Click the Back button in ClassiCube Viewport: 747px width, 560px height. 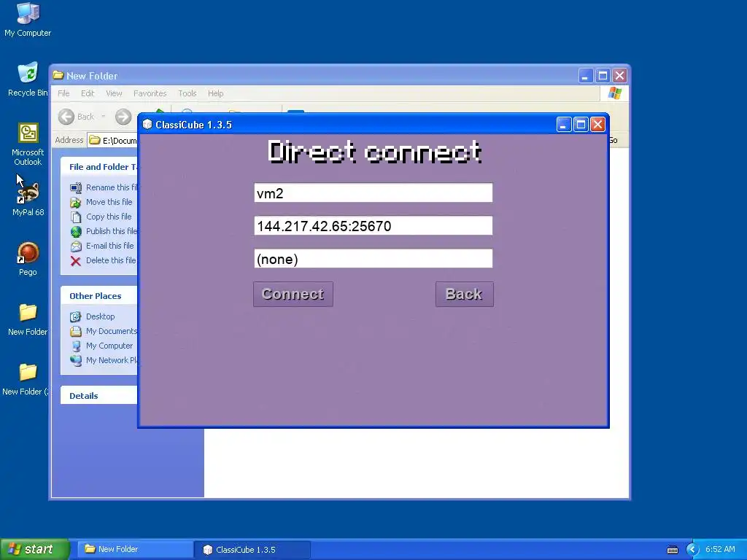coord(464,295)
